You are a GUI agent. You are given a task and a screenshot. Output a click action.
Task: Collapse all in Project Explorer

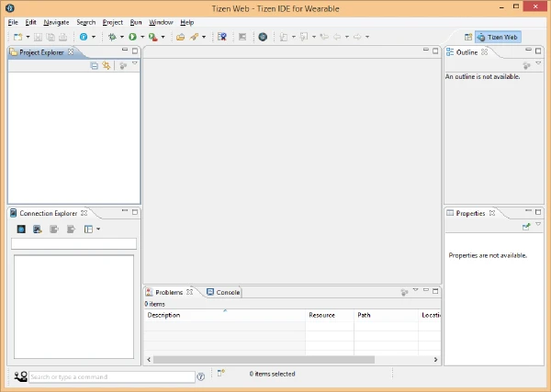(95, 66)
